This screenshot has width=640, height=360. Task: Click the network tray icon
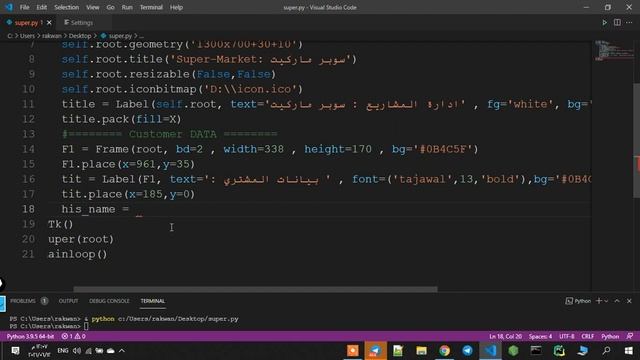click(89, 351)
